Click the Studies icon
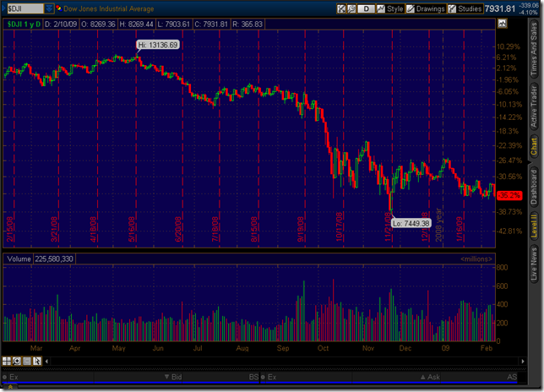The height and width of the screenshot is (392, 544). point(452,8)
